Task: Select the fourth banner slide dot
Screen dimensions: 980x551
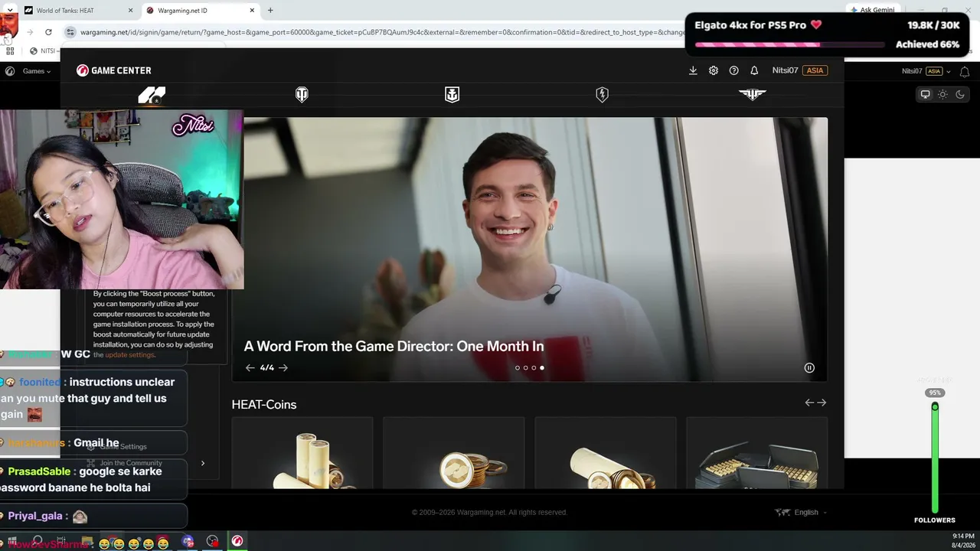Action: (x=542, y=368)
